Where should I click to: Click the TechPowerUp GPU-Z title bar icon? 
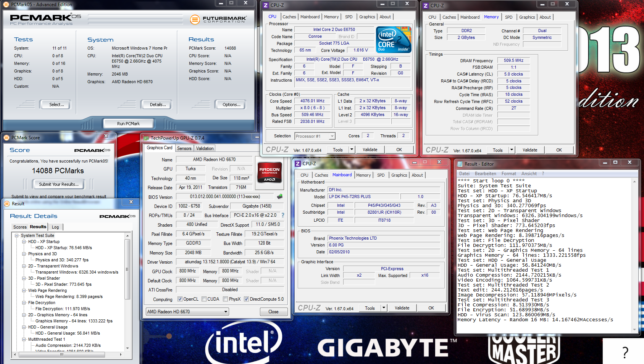(146, 138)
